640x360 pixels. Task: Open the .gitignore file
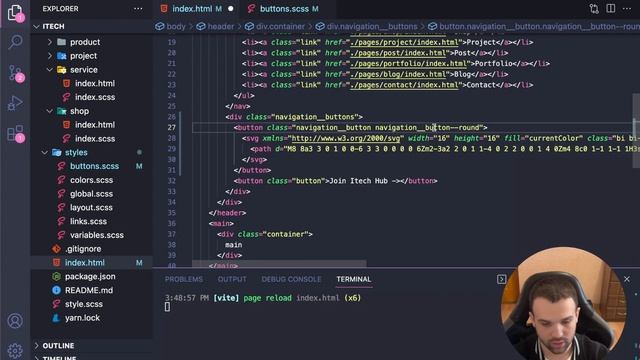(83, 249)
